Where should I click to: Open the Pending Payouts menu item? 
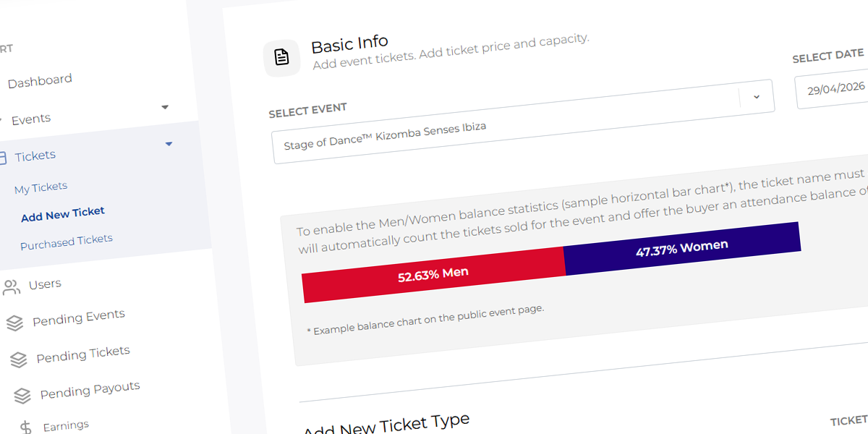pos(90,391)
